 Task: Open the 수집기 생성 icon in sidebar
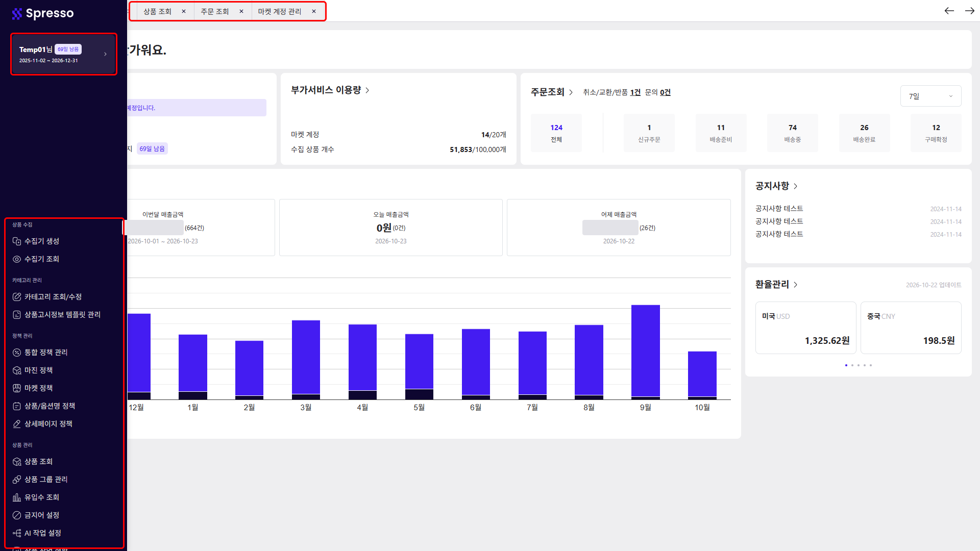pos(17,241)
